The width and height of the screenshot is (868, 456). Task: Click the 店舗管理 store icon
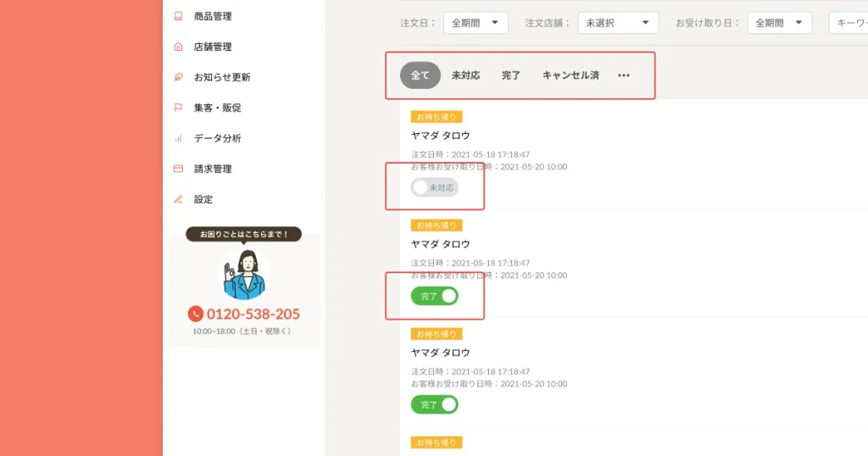(178, 47)
